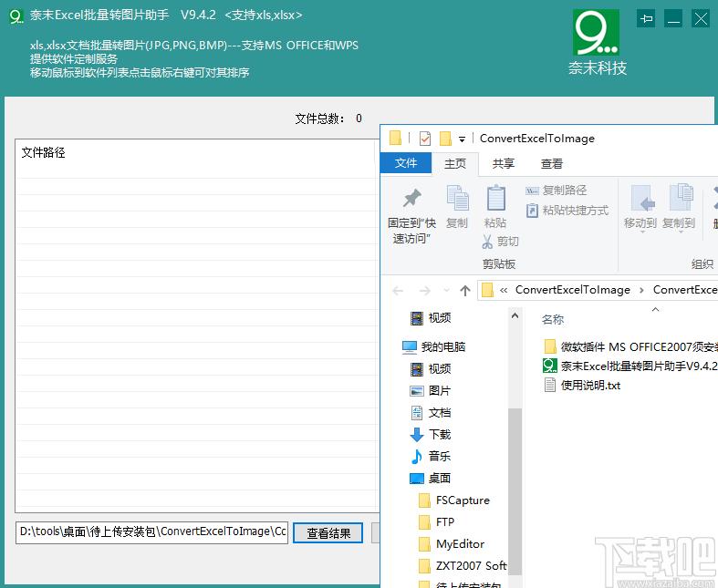Click the 复制路径 ribbon button
This screenshot has width=718, height=588.
(x=557, y=190)
